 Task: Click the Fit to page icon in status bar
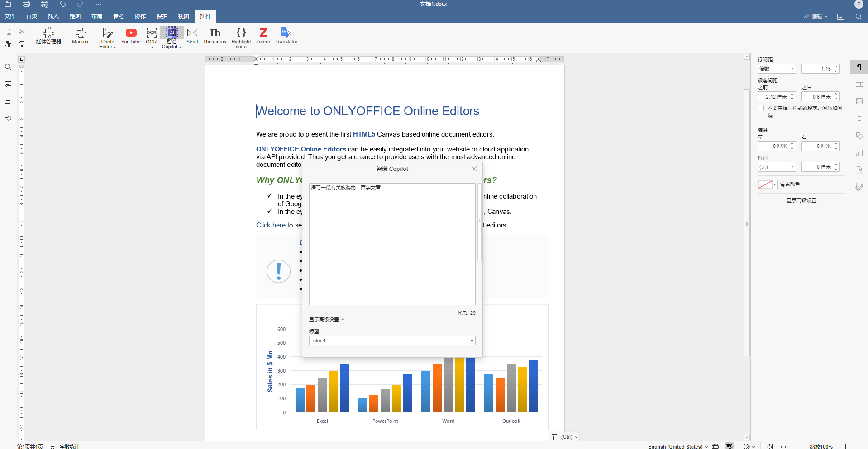pyautogui.click(x=769, y=446)
